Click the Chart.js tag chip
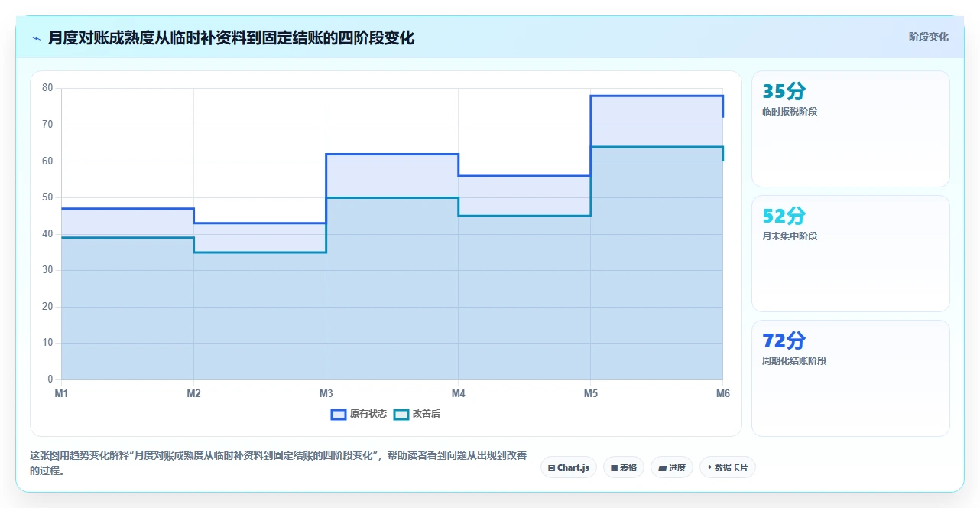Screen dimensions: 980x508 click(x=568, y=467)
